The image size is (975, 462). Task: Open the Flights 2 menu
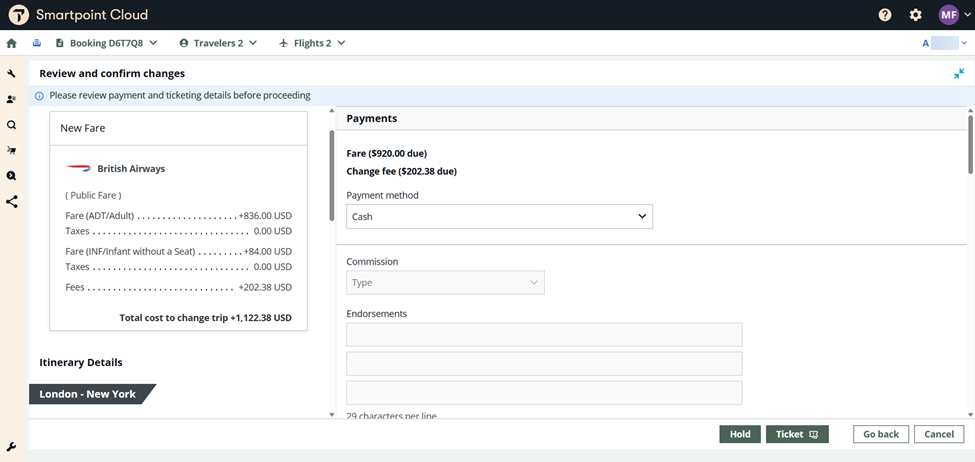pos(312,43)
